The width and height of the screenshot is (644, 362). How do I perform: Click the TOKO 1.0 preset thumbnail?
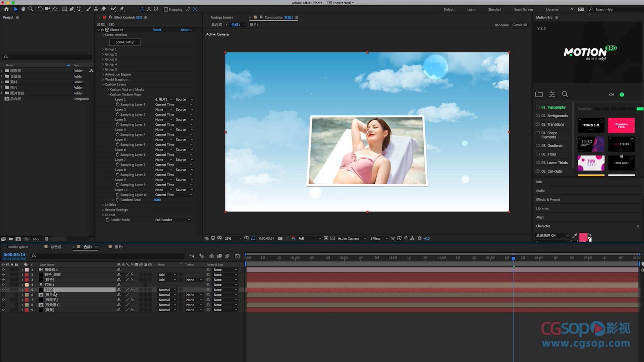(x=591, y=125)
